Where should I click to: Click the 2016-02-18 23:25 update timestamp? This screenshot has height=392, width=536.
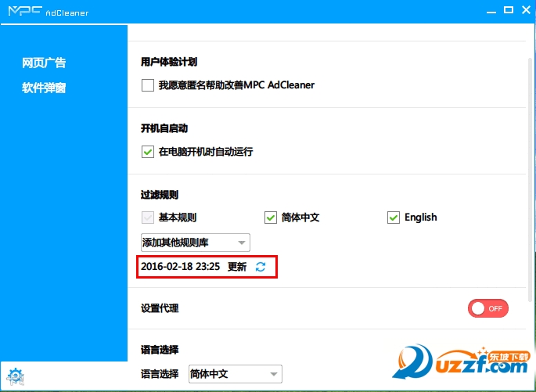click(180, 267)
